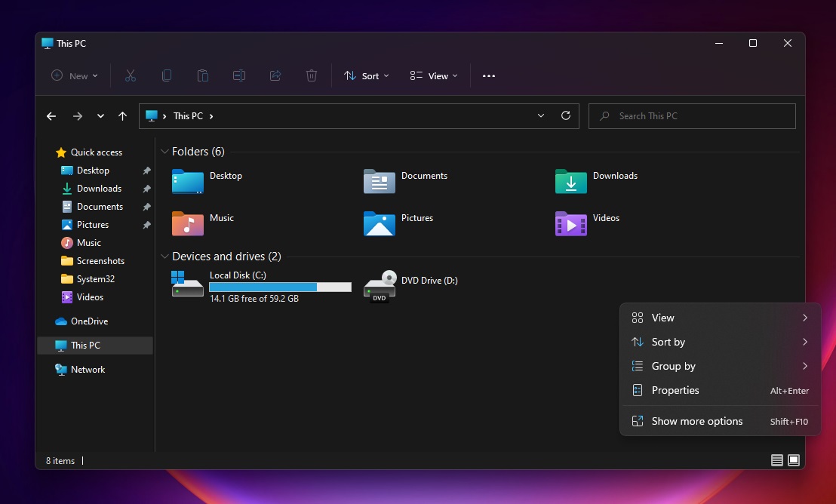Image resolution: width=836 pixels, height=504 pixels.
Task: Unpin Pictures using its pin icon
Action: (146, 225)
